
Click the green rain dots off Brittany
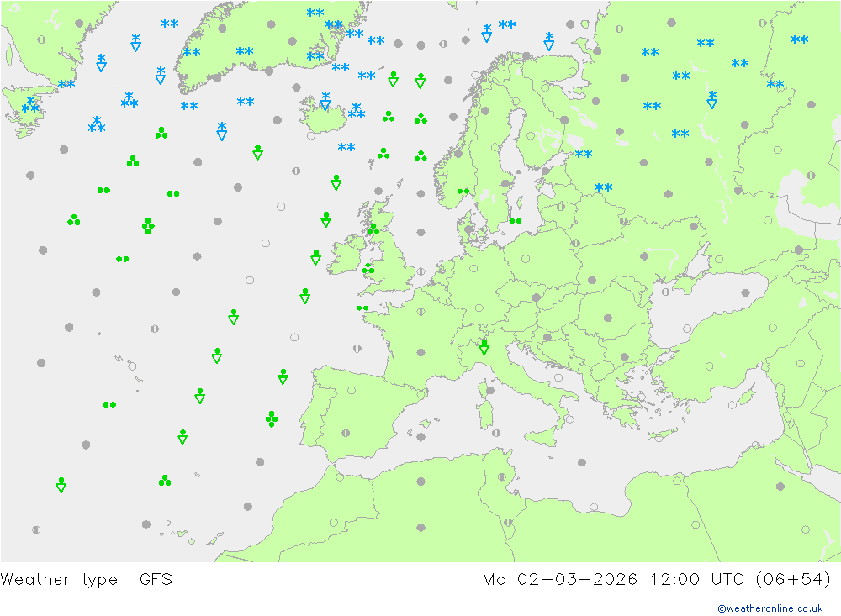362,308
